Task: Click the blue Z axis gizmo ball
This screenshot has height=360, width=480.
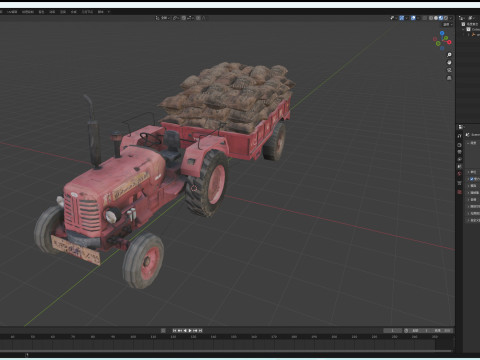Action: click(442, 33)
